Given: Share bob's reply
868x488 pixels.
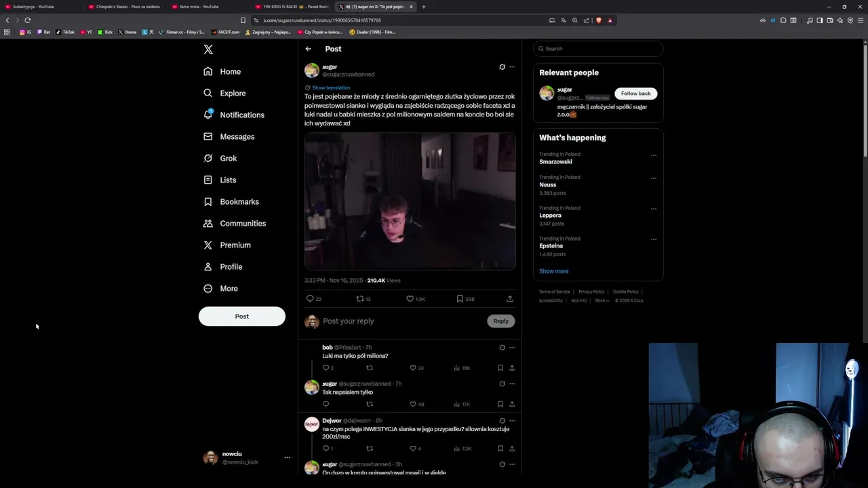Looking at the screenshot, I should (512, 368).
